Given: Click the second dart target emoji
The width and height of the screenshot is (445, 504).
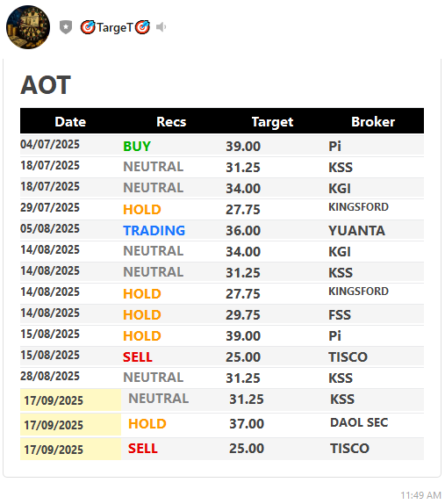Looking at the screenshot, I should pyautogui.click(x=142, y=27).
